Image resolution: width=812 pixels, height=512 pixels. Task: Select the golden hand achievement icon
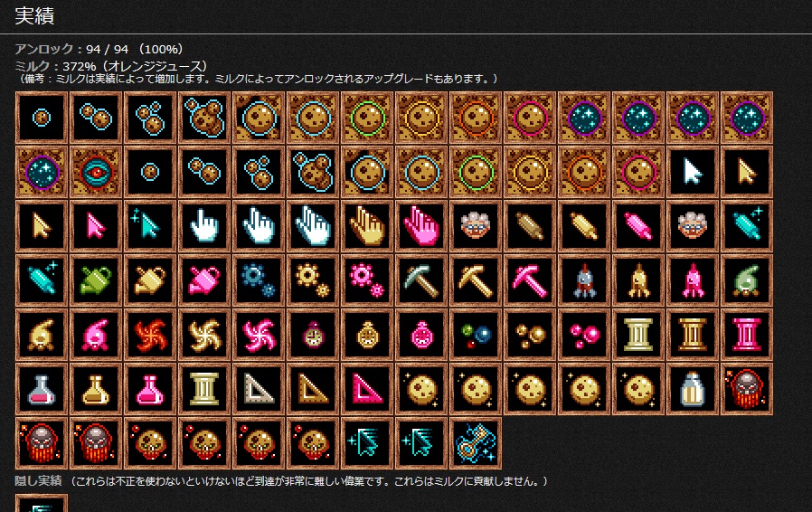pos(366,226)
